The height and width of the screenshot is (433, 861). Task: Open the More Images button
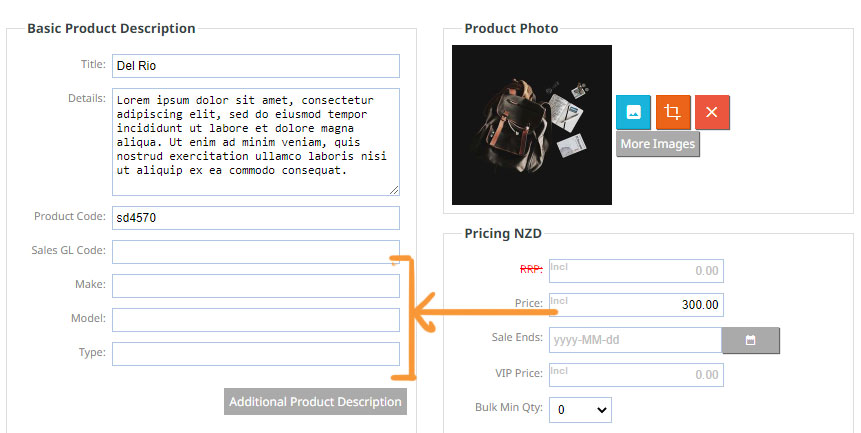pos(657,144)
